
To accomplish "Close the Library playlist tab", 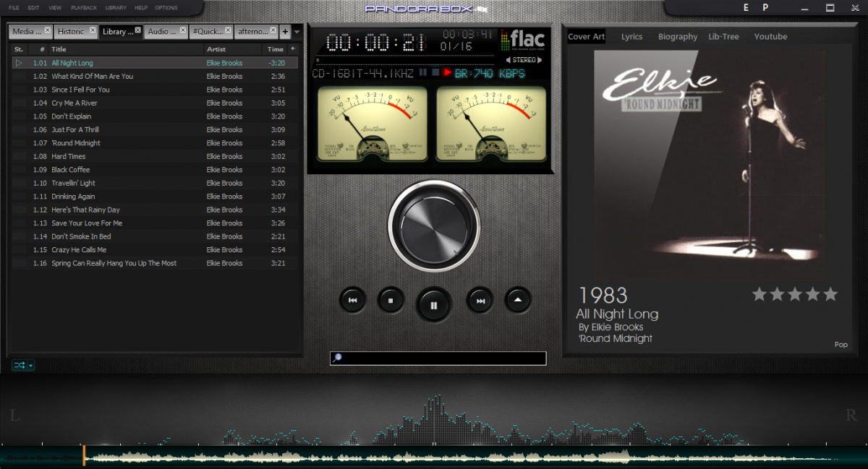I will click(x=137, y=30).
